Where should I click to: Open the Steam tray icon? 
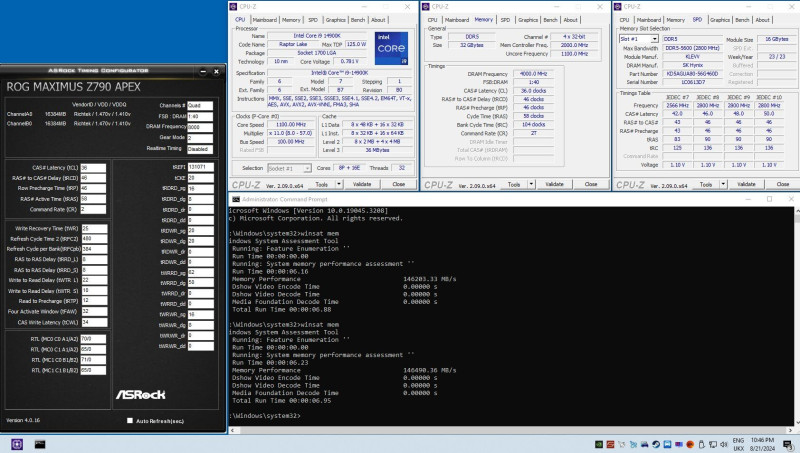656,444
